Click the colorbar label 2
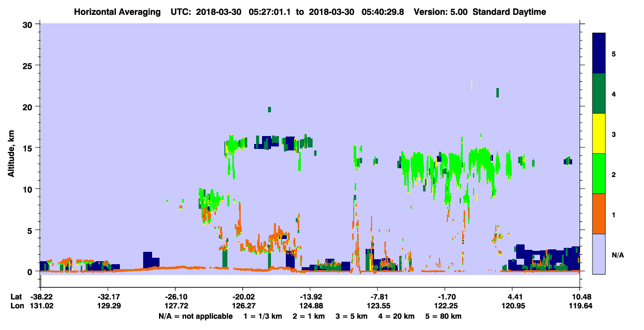The image size is (644, 330). [x=614, y=174]
